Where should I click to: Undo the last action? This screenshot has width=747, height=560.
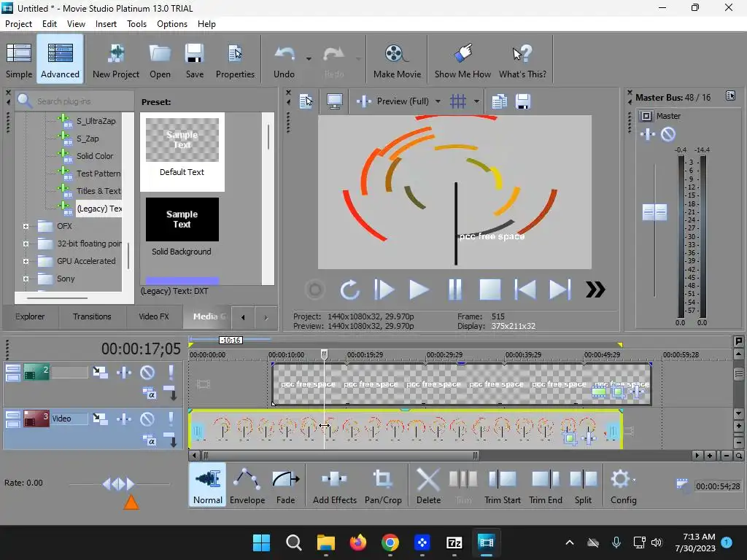click(x=284, y=60)
